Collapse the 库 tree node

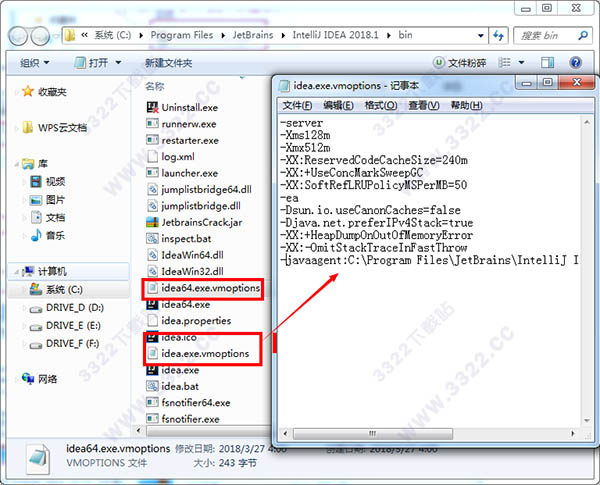point(17,164)
